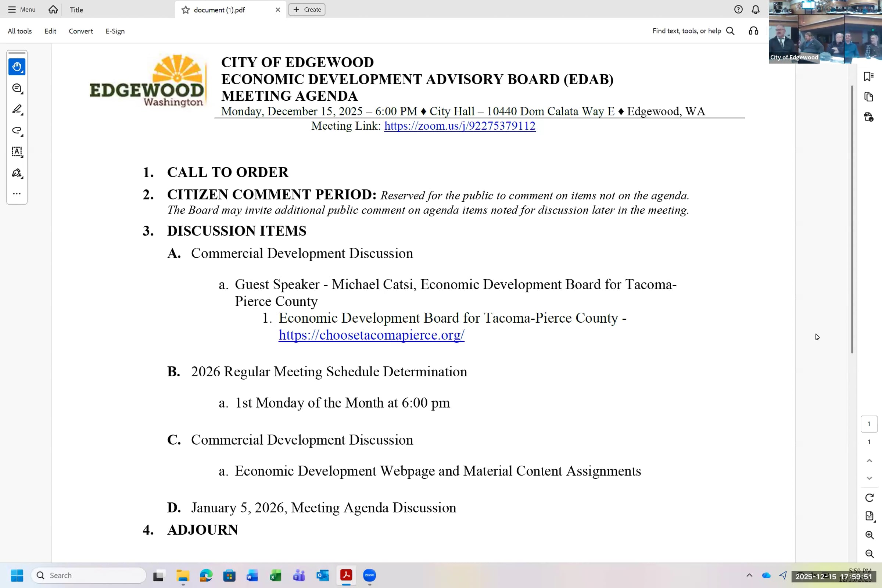This screenshot has height=588, width=882.
Task: Select the highlighter pen tool
Action: (x=17, y=109)
